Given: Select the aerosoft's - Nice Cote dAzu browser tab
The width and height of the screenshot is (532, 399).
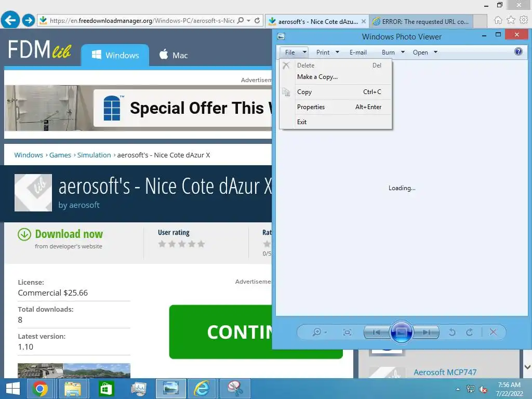Looking at the screenshot, I should [x=316, y=21].
